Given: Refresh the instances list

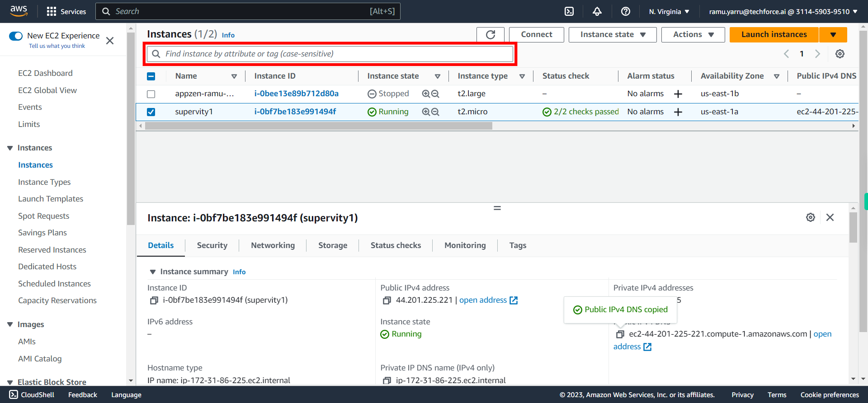Looking at the screenshot, I should pyautogui.click(x=491, y=35).
